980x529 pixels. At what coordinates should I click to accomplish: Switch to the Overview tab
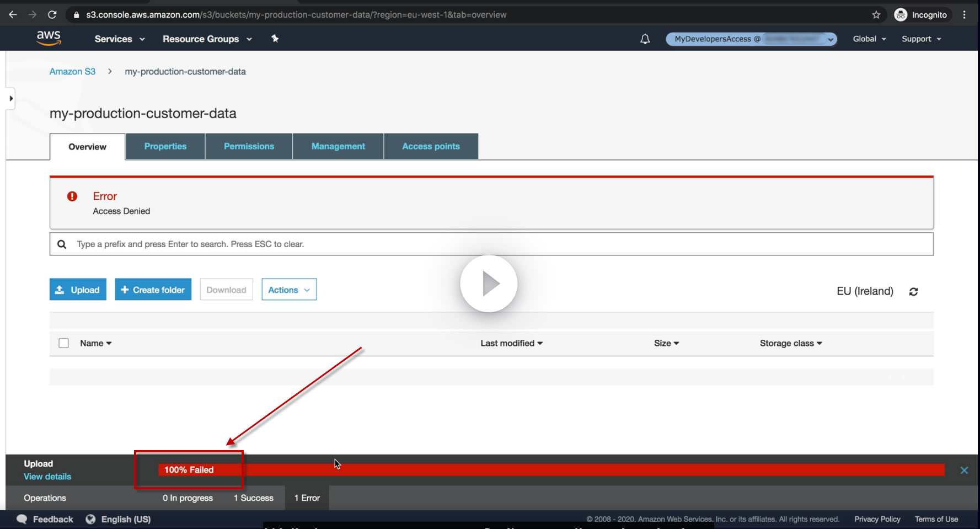coord(88,147)
